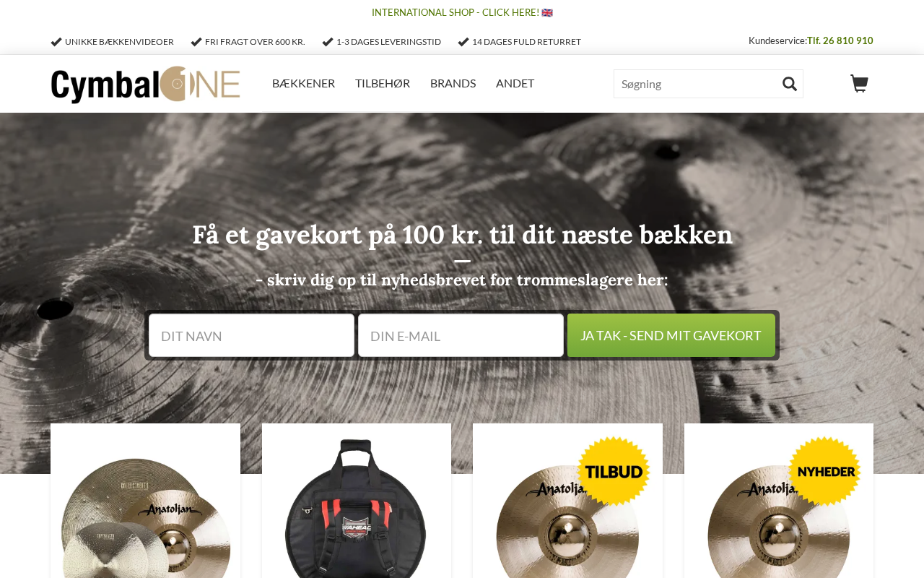Call customer service at Tlf. 26 810 910
The width and height of the screenshot is (924, 578).
[x=840, y=40]
